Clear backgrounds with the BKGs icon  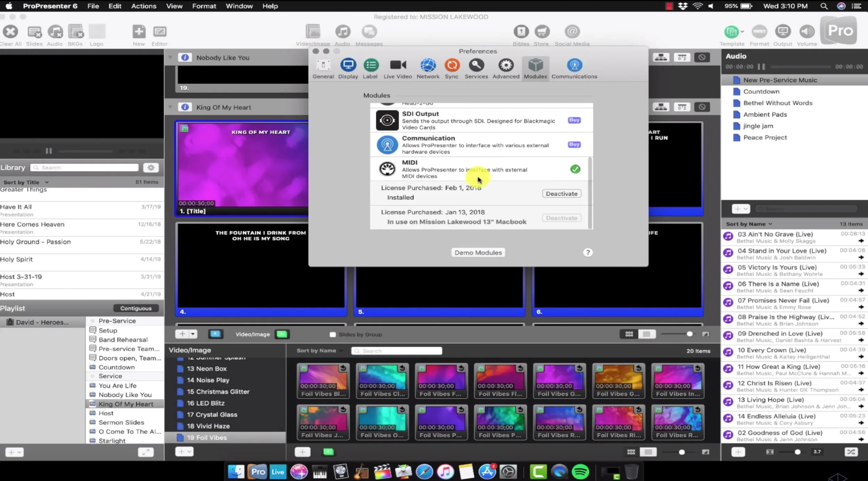click(76, 32)
